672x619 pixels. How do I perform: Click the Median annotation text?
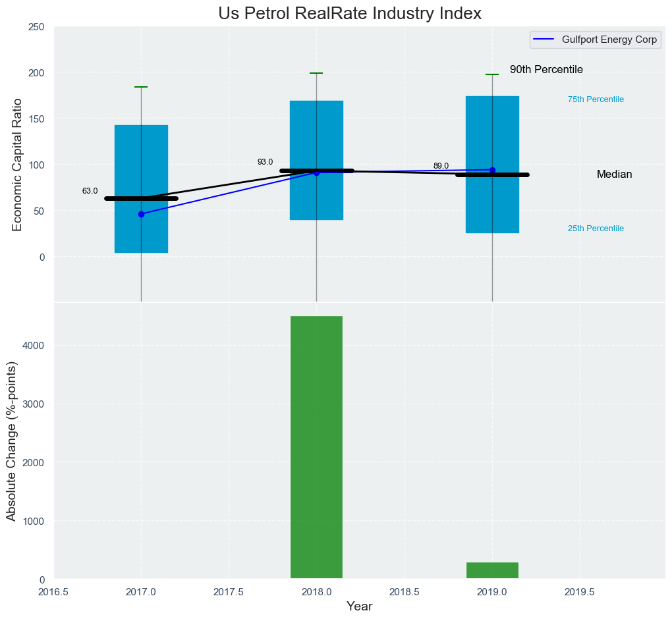[x=614, y=175]
